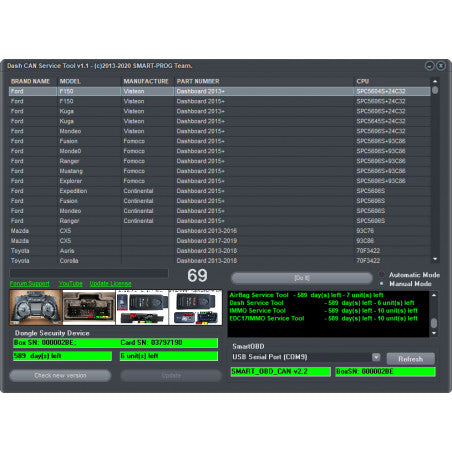Select the Ford Explorer row
Image resolution: width=452 pixels, height=452 pixels.
tap(220, 181)
